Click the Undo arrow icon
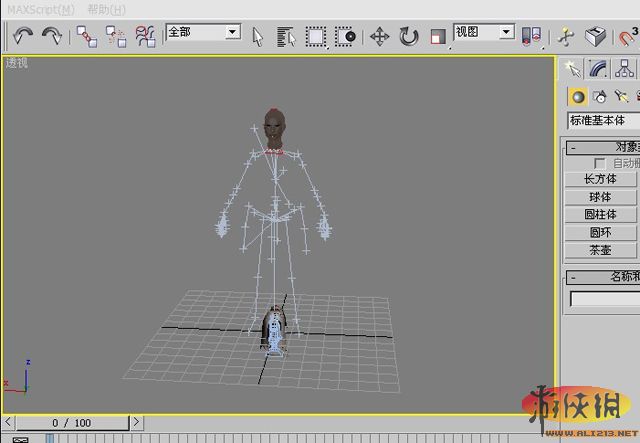Screen dimensions: 640x443 [x=23, y=36]
